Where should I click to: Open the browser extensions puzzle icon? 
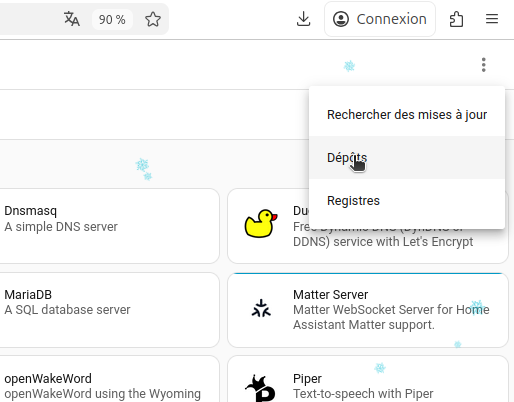(x=456, y=19)
